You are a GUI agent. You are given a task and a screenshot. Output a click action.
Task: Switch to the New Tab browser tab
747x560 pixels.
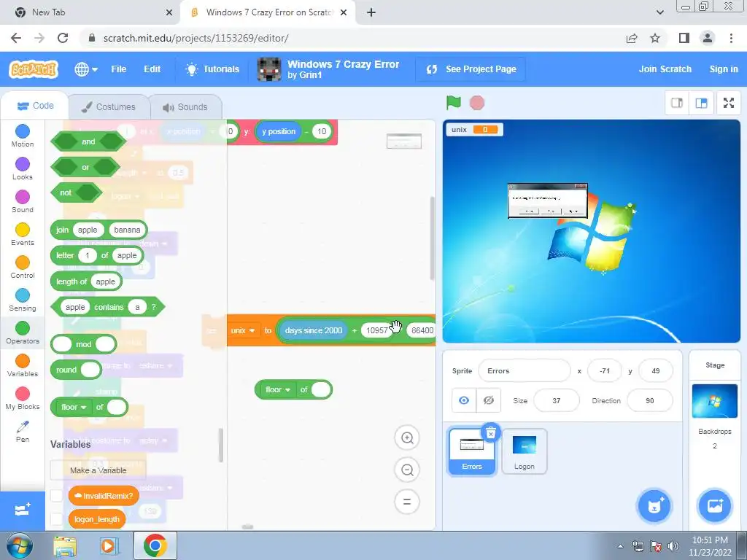(90, 12)
